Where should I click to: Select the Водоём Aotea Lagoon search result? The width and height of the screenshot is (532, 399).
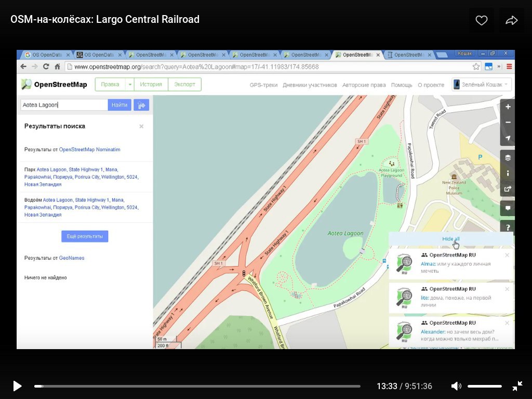point(82,207)
